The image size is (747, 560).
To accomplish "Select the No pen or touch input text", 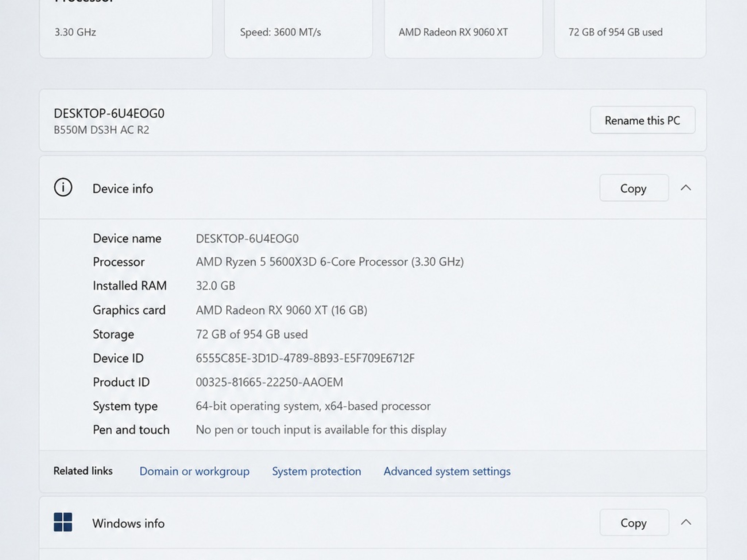I will point(321,430).
